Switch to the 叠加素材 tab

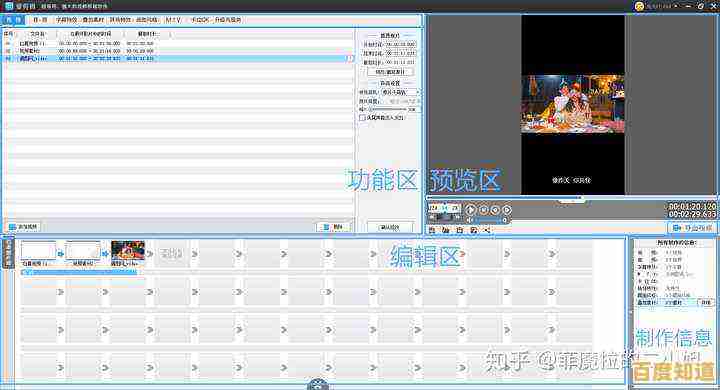(x=93, y=20)
